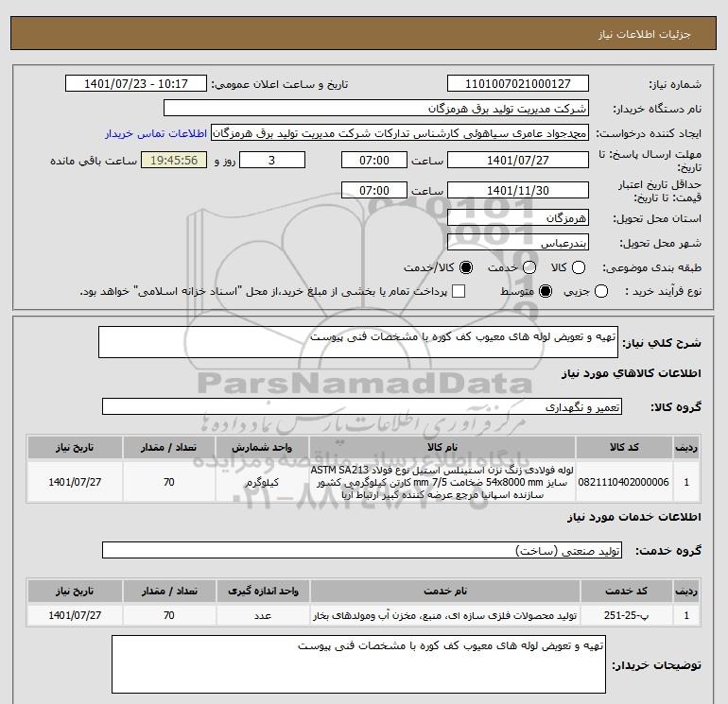728x704 pixels.
Task: Click the announcement date field 1401/07/23 - 10:17
Action: [x=136, y=83]
